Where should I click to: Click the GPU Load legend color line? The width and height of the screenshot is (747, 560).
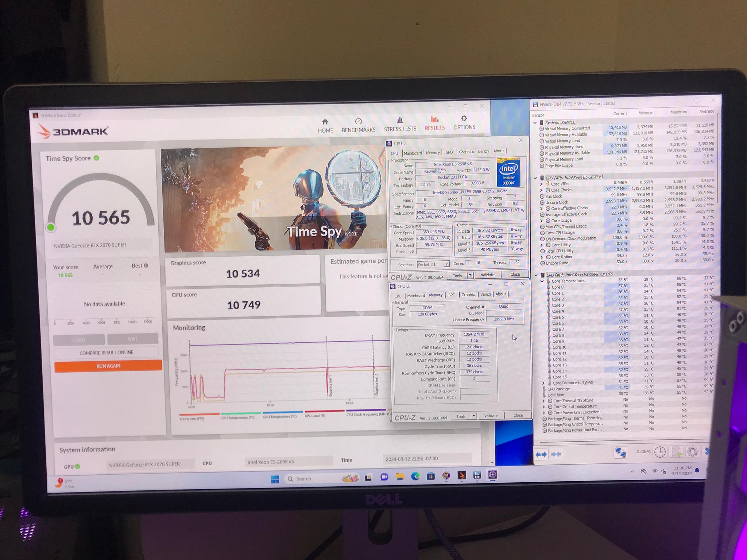tap(325, 411)
